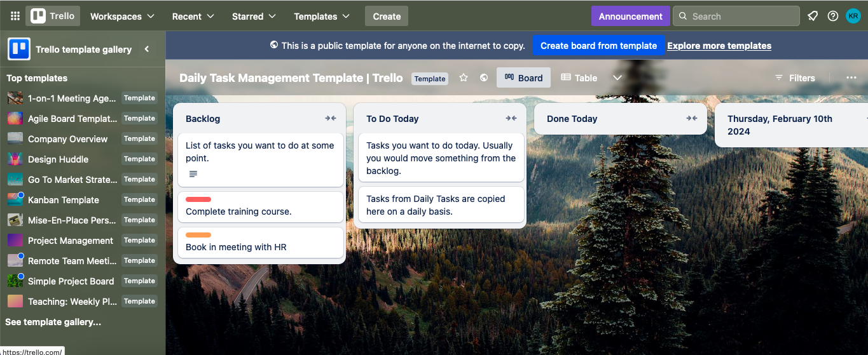Click the Trello template gallery logo
The image size is (868, 355).
pyautogui.click(x=19, y=49)
